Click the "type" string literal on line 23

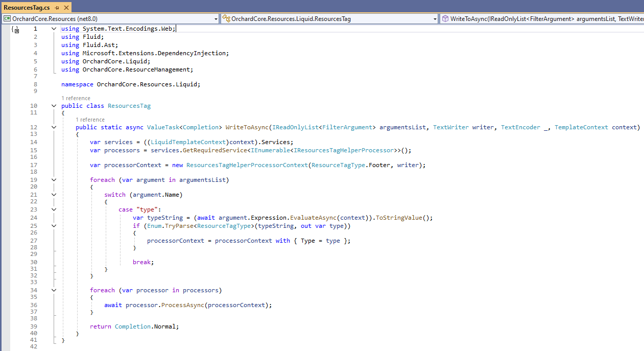(x=147, y=209)
